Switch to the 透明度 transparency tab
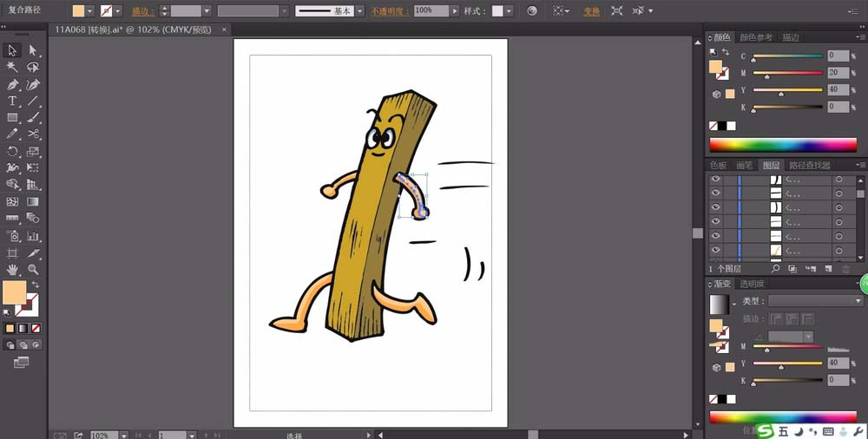 pos(752,284)
